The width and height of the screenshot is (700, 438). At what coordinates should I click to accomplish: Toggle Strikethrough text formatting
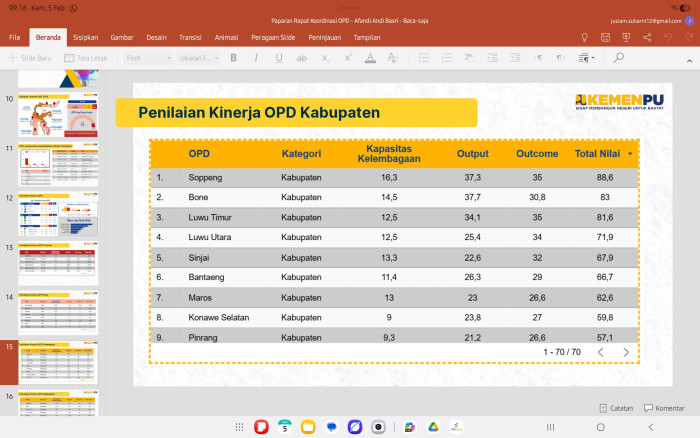coord(301,58)
